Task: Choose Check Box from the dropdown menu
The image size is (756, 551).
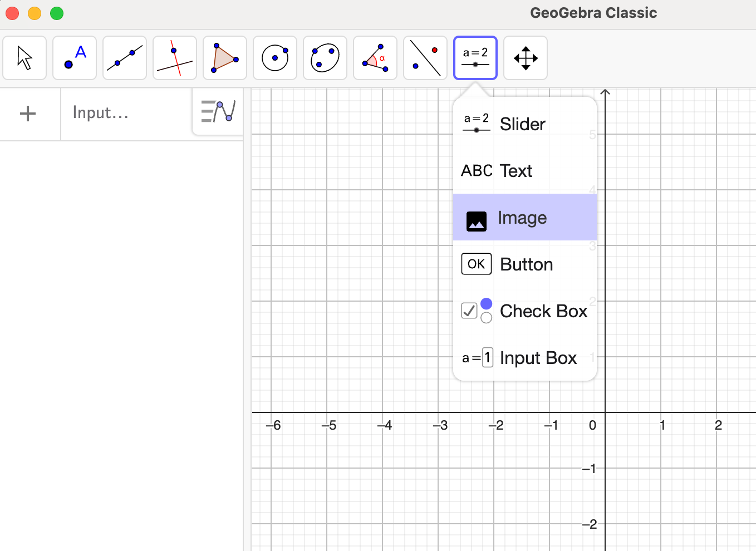Action: pos(525,311)
